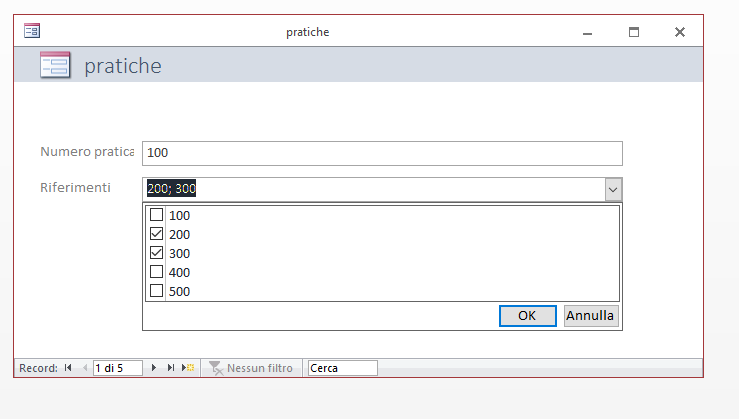Open the window control menu icon
739x419 pixels.
31,32
